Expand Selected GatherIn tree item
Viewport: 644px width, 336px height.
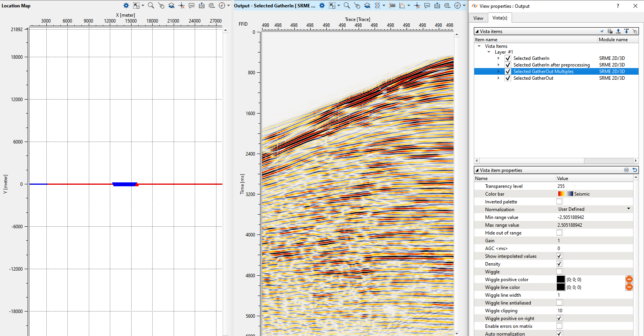[x=498, y=58]
